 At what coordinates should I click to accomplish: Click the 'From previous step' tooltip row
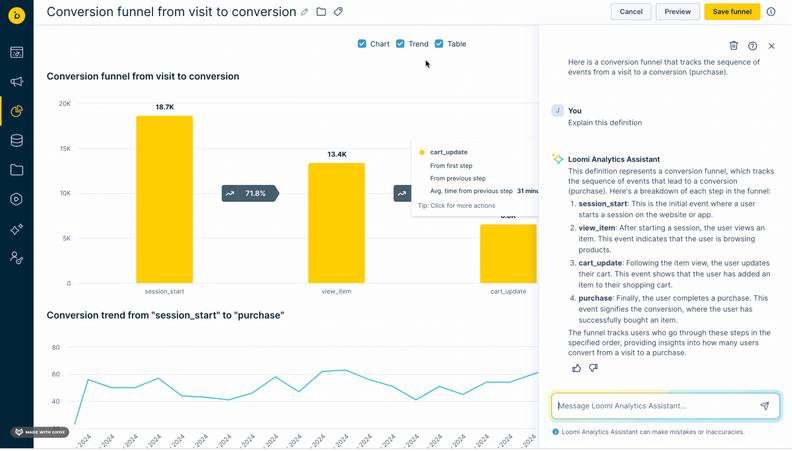coord(458,178)
